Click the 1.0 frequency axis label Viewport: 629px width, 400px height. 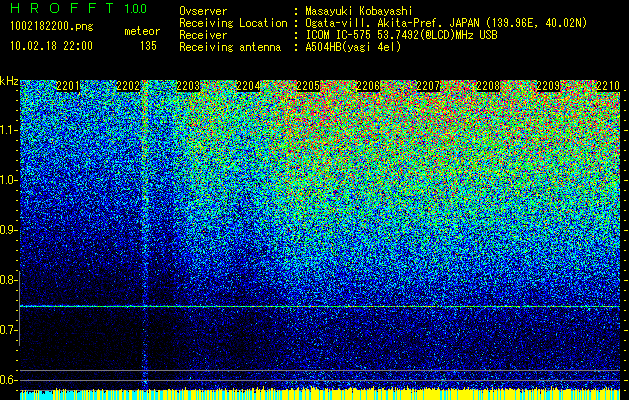pyautogui.click(x=9, y=180)
